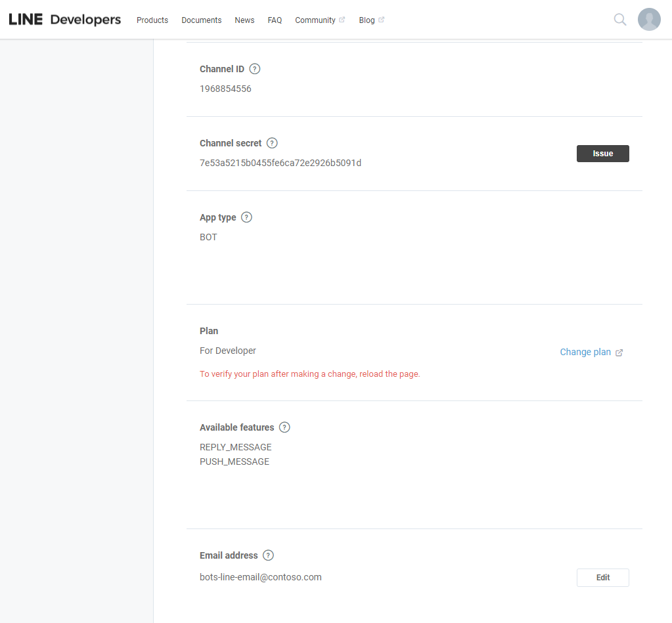Open the Documents menu
Image resolution: width=672 pixels, height=623 pixels.
click(202, 20)
